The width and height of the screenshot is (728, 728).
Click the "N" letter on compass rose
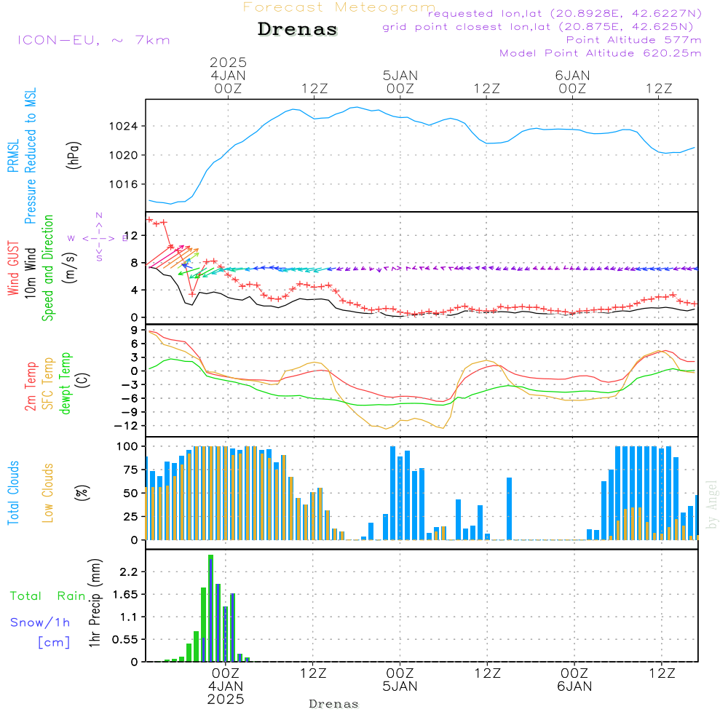(99, 215)
